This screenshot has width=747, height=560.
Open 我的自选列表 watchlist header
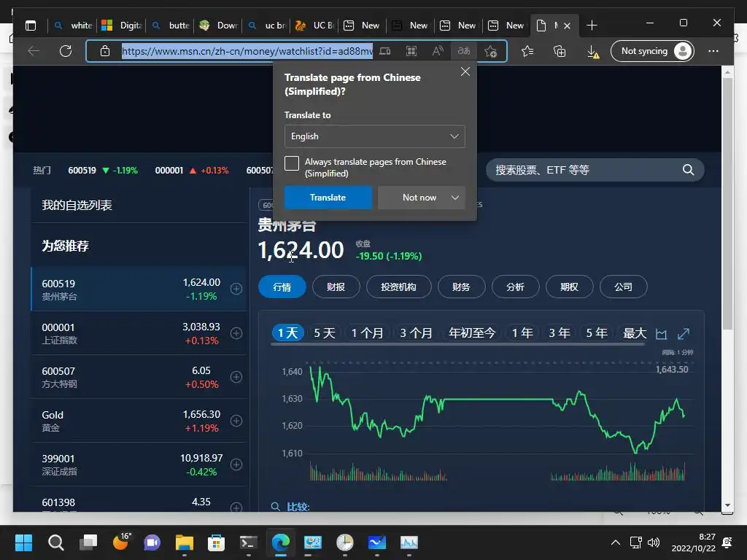point(77,205)
